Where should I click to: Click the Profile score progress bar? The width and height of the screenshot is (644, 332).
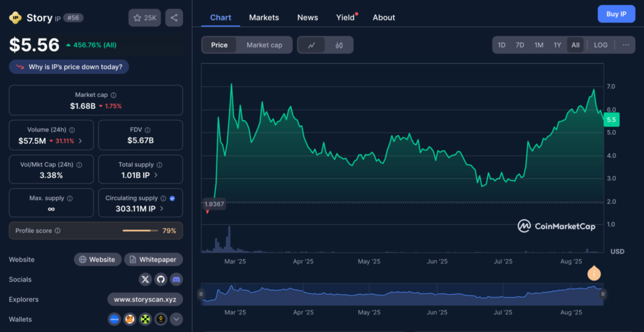point(140,231)
